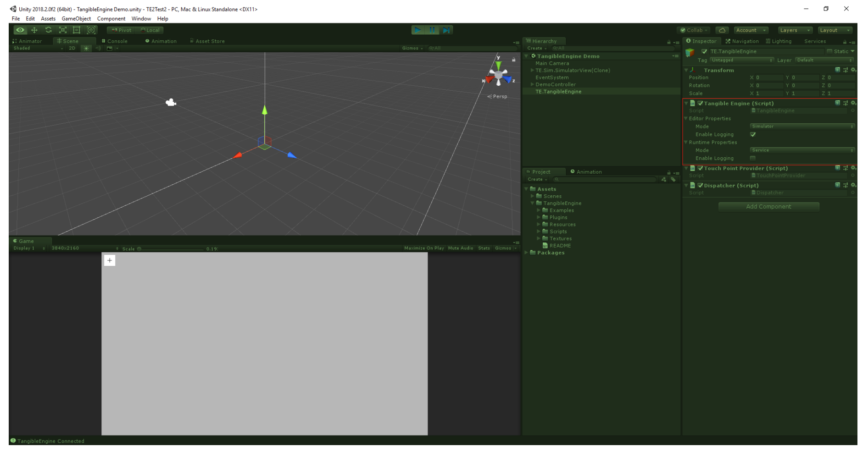
Task: Toggle Pivot handle position
Action: pos(121,30)
